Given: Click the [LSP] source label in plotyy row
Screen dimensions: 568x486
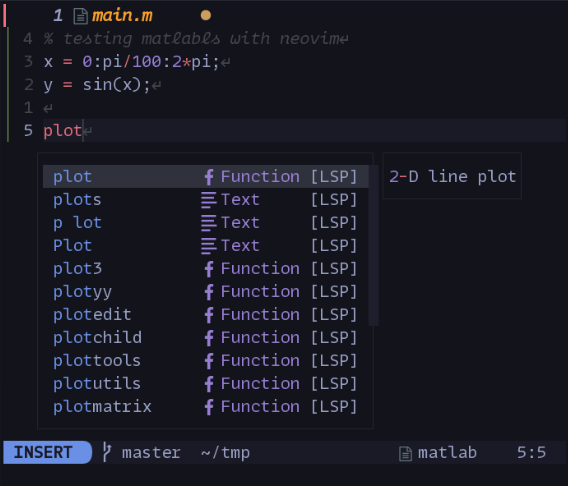Looking at the screenshot, I should 334,292.
